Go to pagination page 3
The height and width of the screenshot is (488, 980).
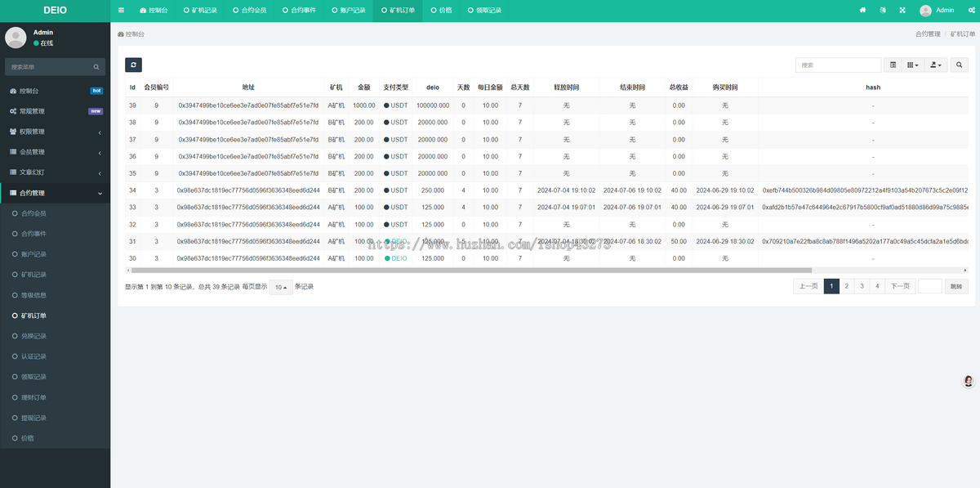pyautogui.click(x=862, y=286)
